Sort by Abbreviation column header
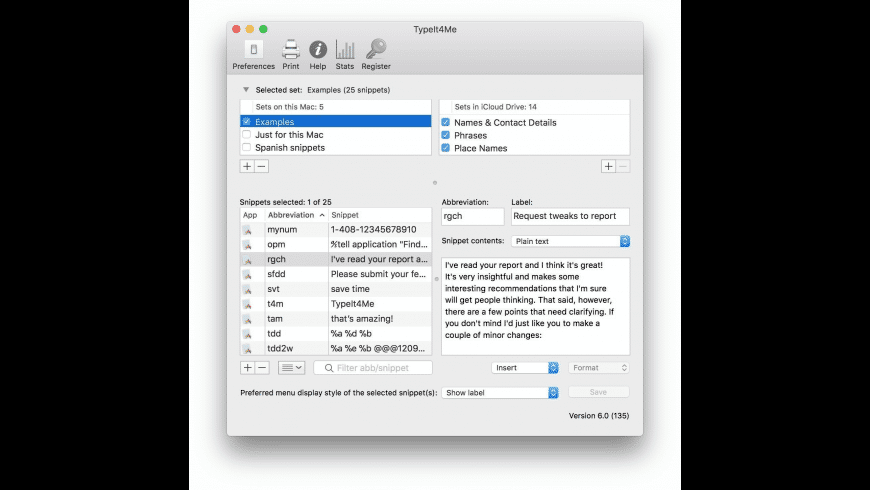This screenshot has height=490, width=870. (x=295, y=215)
